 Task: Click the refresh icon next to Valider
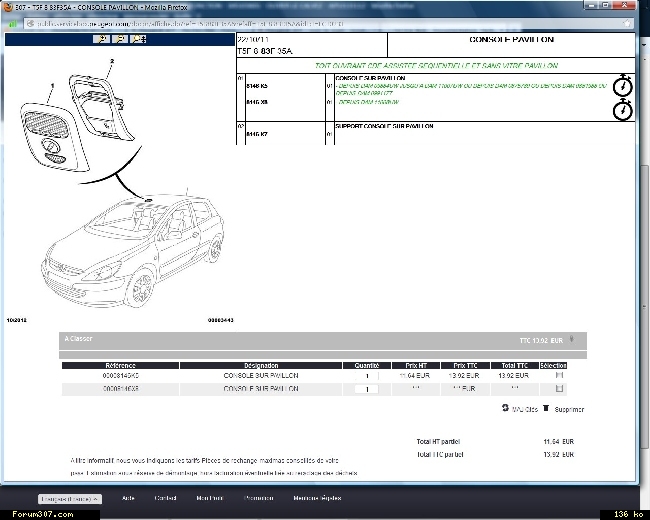pos(505,408)
